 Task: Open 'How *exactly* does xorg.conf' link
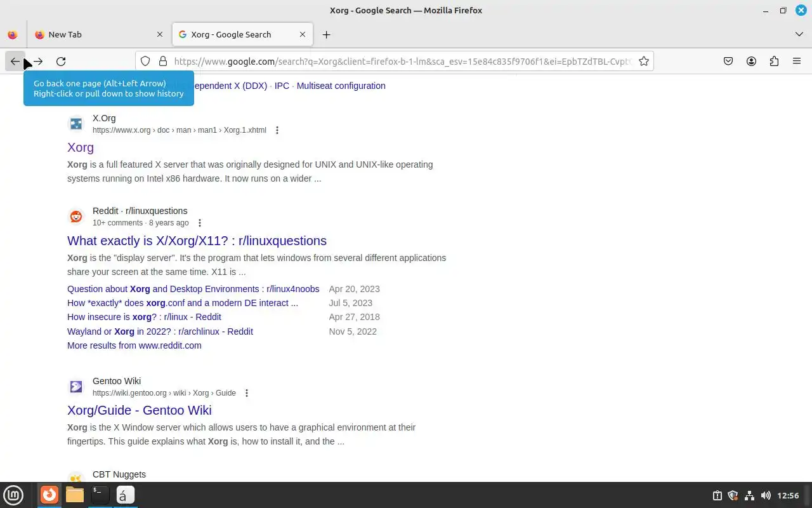tap(183, 303)
